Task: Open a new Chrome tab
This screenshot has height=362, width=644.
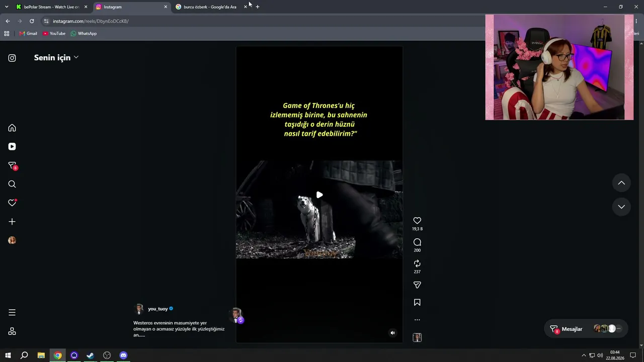Action: click(258, 7)
